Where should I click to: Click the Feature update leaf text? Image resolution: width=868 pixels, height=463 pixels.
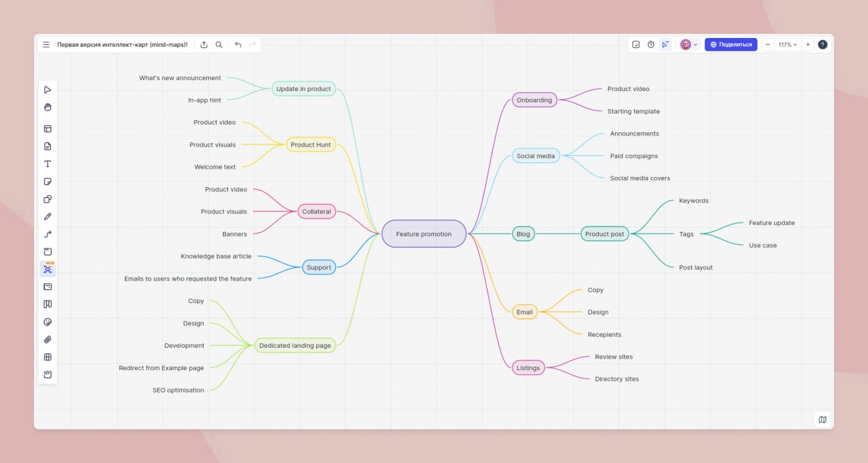(x=772, y=223)
